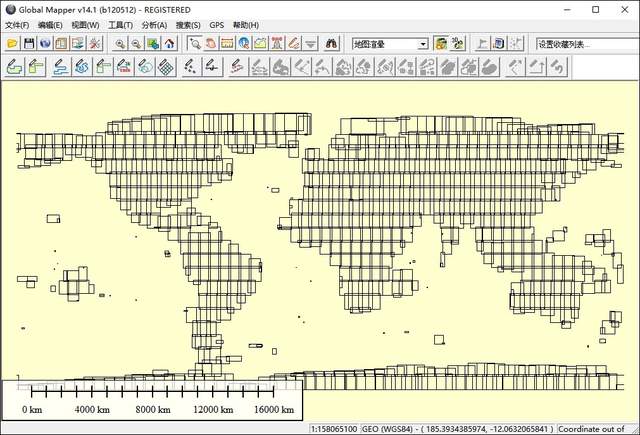The image size is (640, 435).
Task: Click the Home full view icon
Action: click(x=169, y=44)
